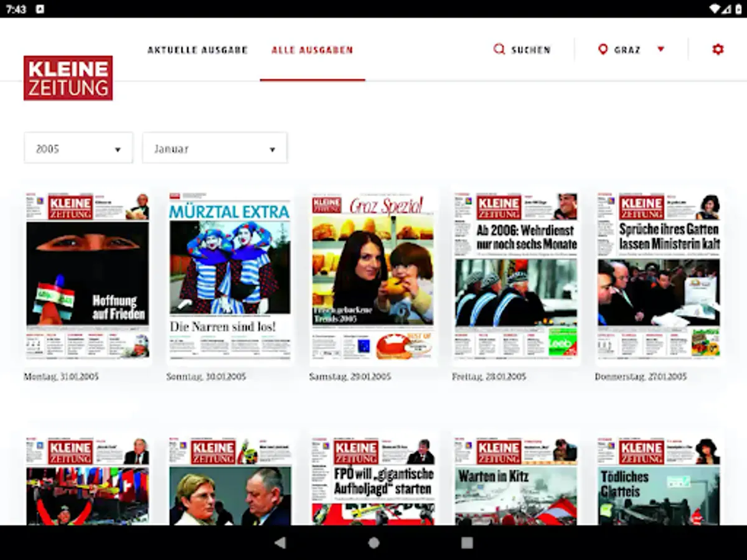Open the 2005 year dropdown
The width and height of the screenshot is (747, 560).
point(78,148)
